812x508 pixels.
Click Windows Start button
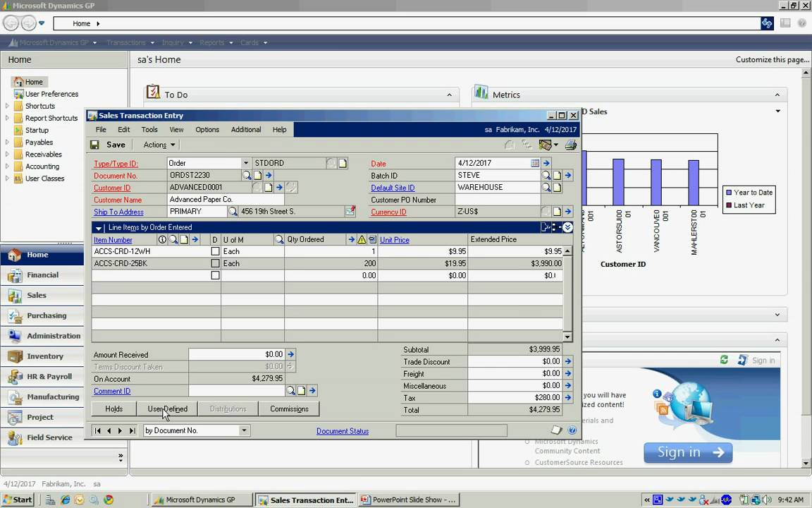point(18,500)
